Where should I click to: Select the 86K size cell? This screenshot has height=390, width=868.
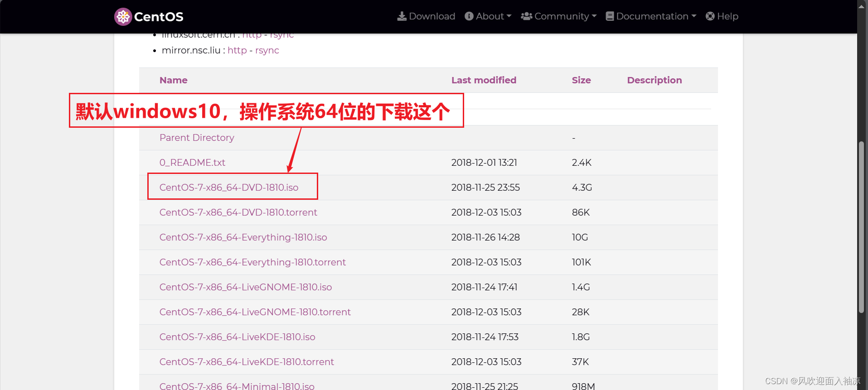581,212
